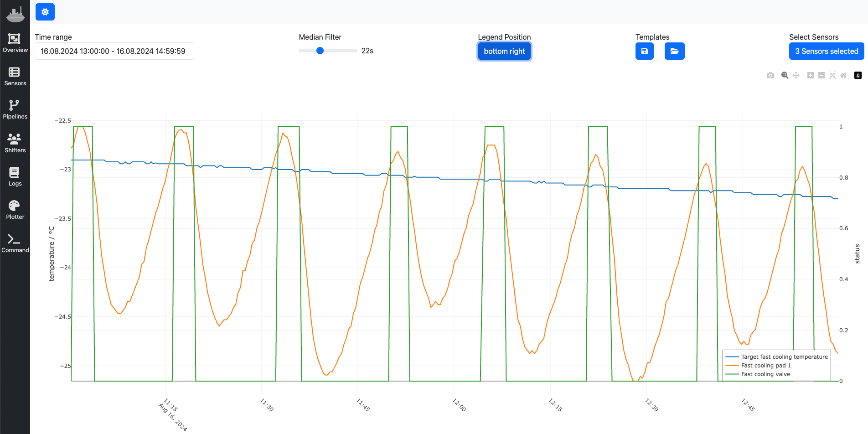This screenshot has height=434, width=868.
Task: Toggle Target fast cooling temperature trace
Action: pos(784,357)
